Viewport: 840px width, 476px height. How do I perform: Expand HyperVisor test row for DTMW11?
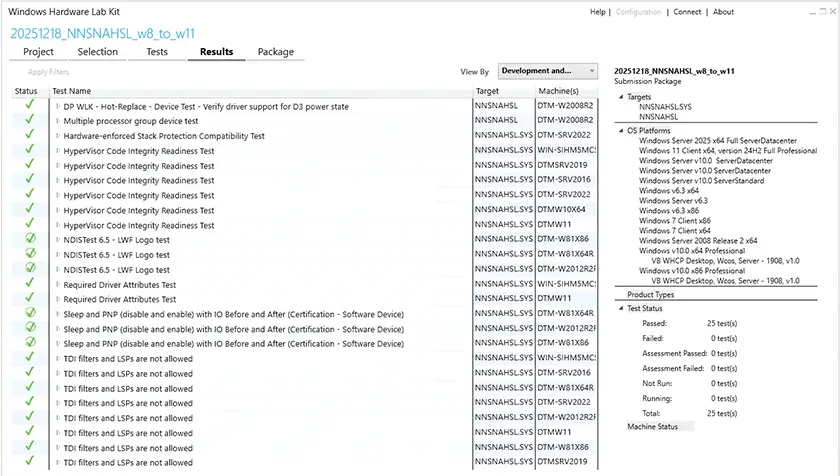tap(58, 225)
